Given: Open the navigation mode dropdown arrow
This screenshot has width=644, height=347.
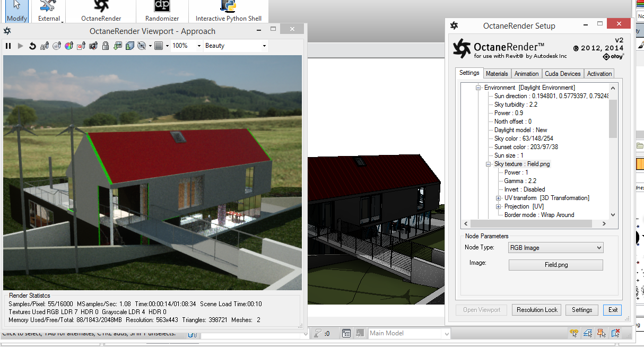Looking at the screenshot, I should 150,46.
